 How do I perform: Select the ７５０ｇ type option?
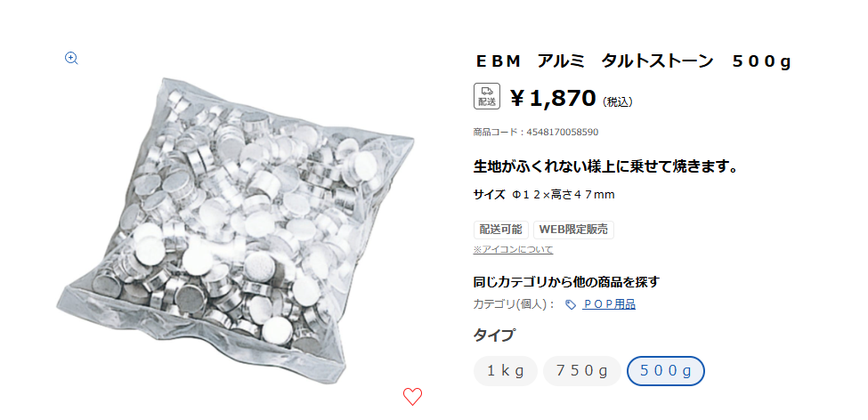click(582, 371)
